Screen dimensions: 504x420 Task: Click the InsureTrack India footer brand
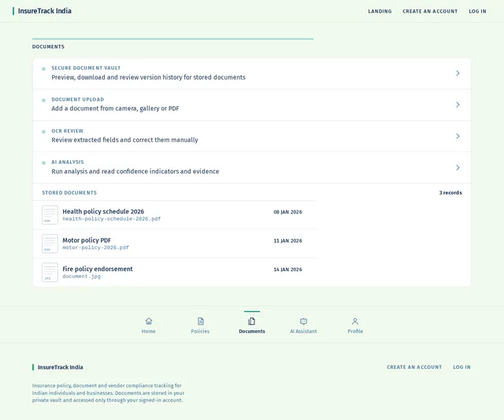[x=57, y=367]
